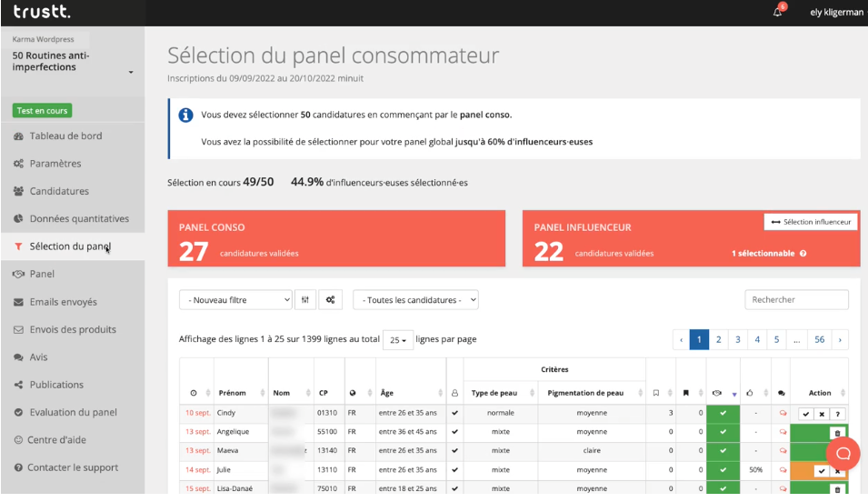Delete Angelique's selection with trash icon

[x=837, y=433]
